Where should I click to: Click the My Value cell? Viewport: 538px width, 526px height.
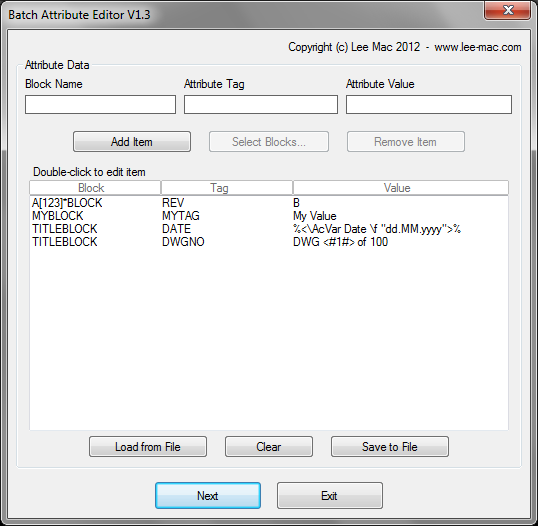pyautogui.click(x=315, y=216)
